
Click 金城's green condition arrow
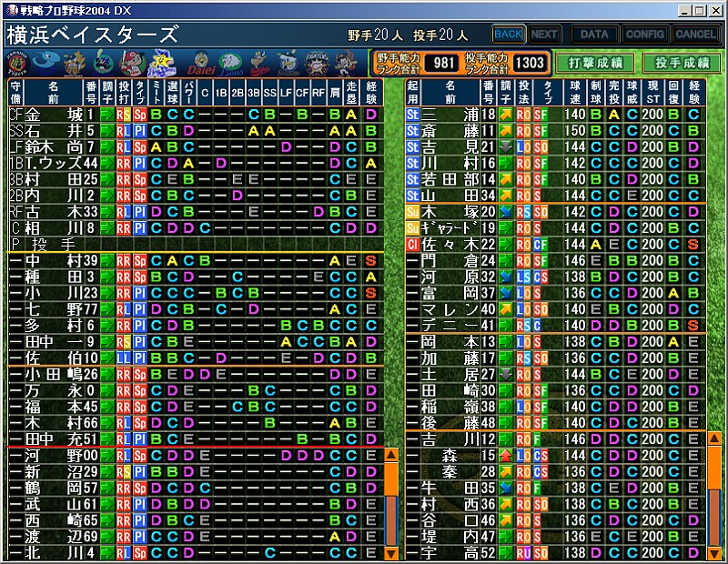(x=107, y=115)
